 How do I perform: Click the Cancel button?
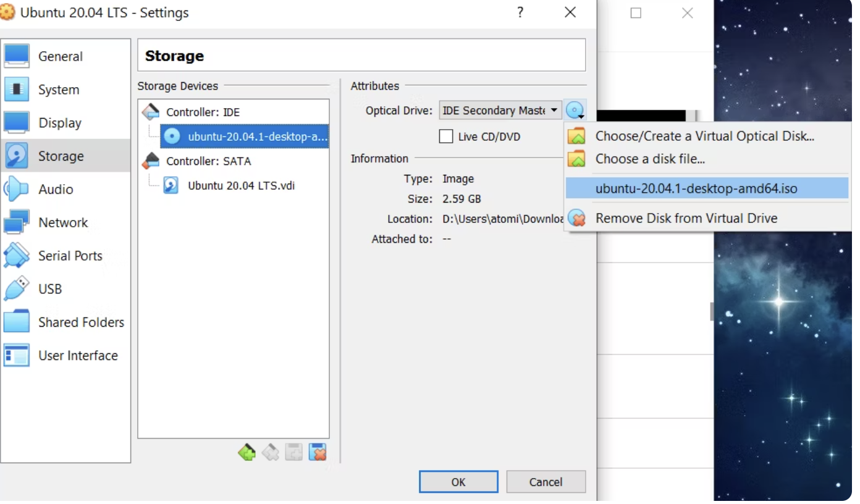point(546,482)
